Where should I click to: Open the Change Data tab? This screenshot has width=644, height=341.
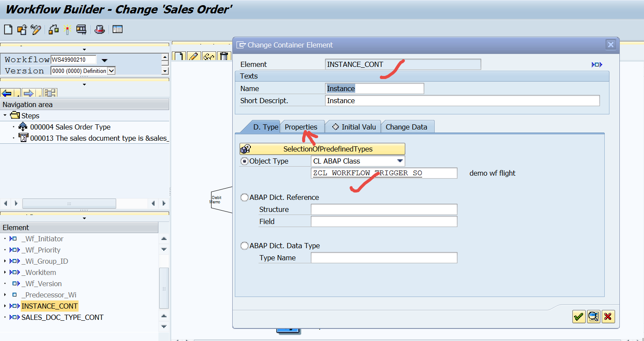[407, 126]
